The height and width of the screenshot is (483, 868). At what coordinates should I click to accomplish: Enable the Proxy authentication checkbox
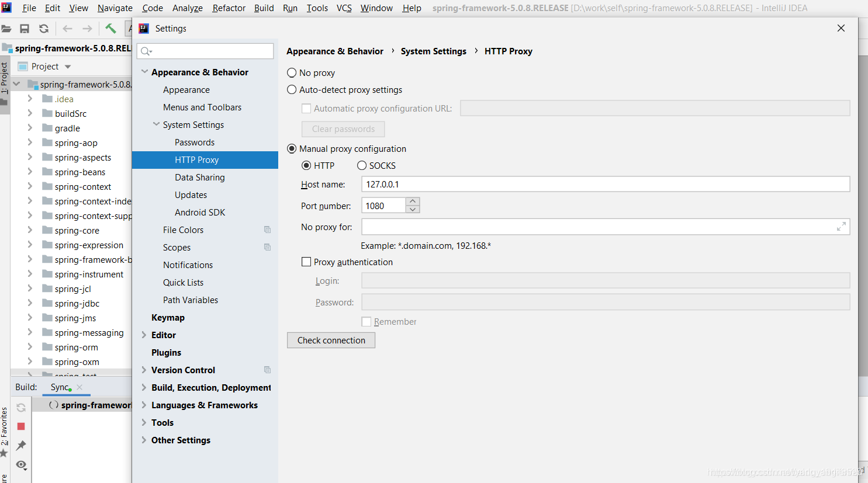[306, 262]
